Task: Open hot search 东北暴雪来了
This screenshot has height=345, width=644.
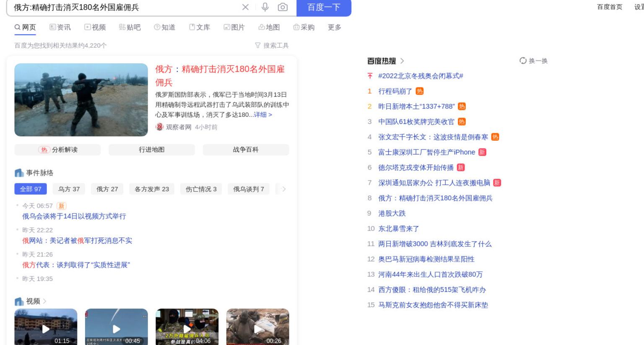Action: click(399, 229)
